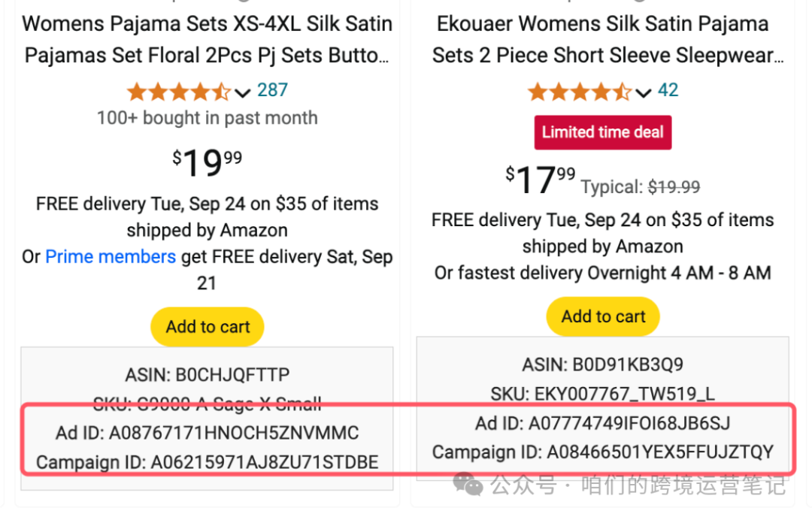
Task: Open the 42 customer reviews link
Action: point(668,90)
